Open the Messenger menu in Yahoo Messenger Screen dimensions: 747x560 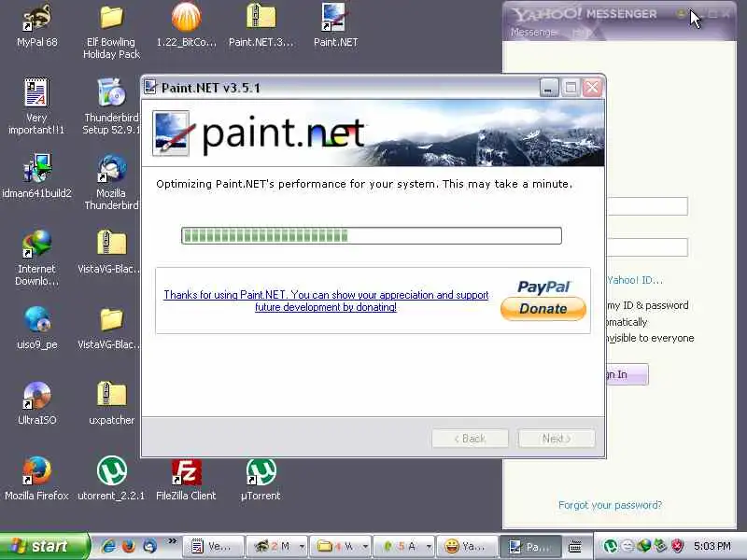(534, 33)
